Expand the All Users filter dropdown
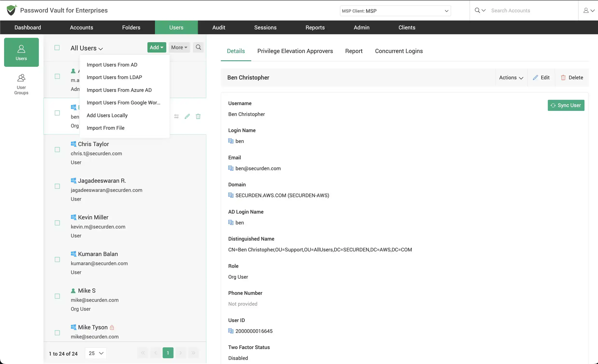 (x=87, y=48)
